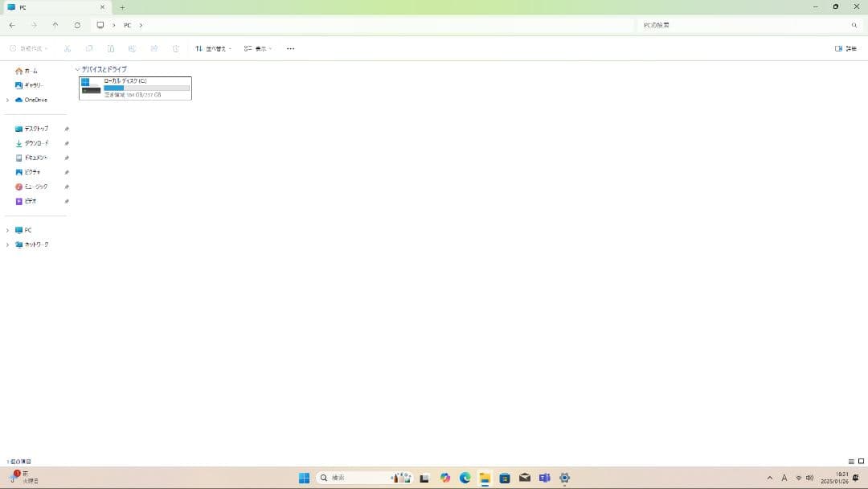
Task: Unpin ドキュメント from the sidebar
Action: click(67, 158)
